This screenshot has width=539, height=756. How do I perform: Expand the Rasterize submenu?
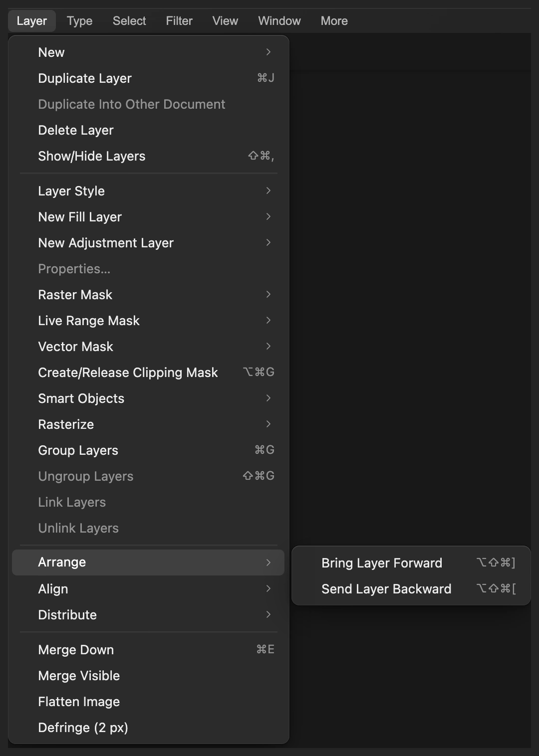pyautogui.click(x=148, y=424)
